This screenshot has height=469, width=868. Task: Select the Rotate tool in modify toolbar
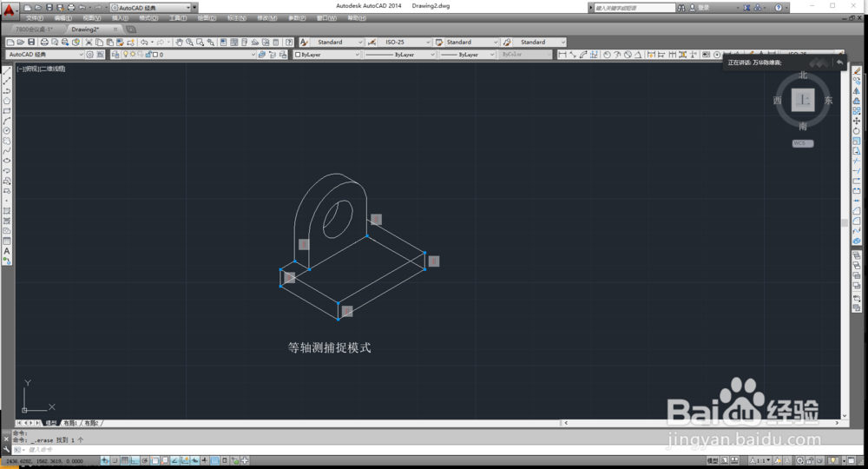tap(857, 131)
